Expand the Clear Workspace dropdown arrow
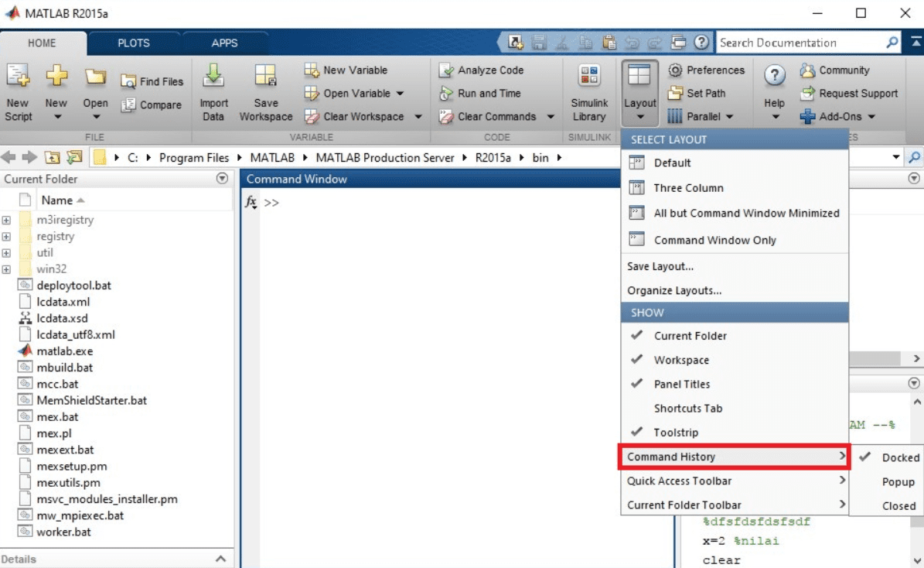924x568 pixels. pyautogui.click(x=418, y=117)
